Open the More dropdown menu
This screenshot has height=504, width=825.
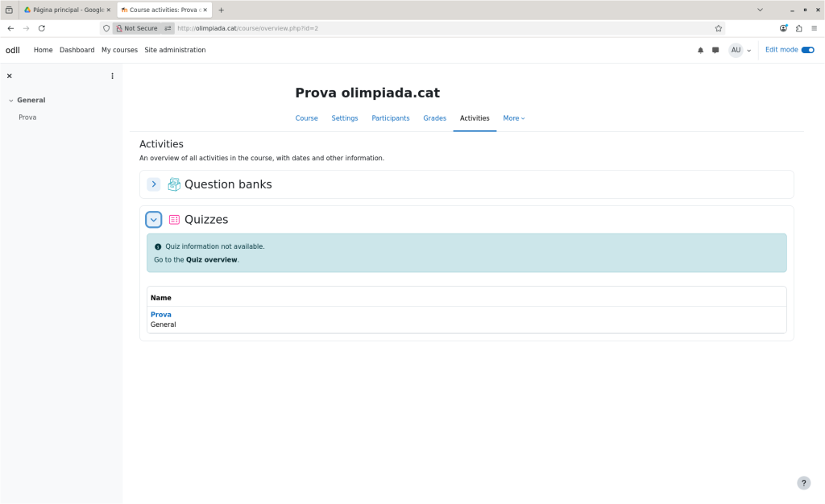tap(513, 118)
